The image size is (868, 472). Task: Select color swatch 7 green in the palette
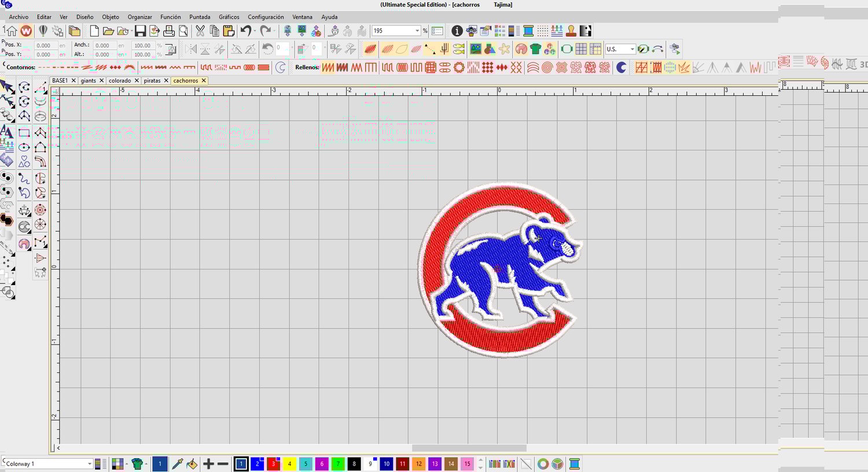tap(338, 464)
